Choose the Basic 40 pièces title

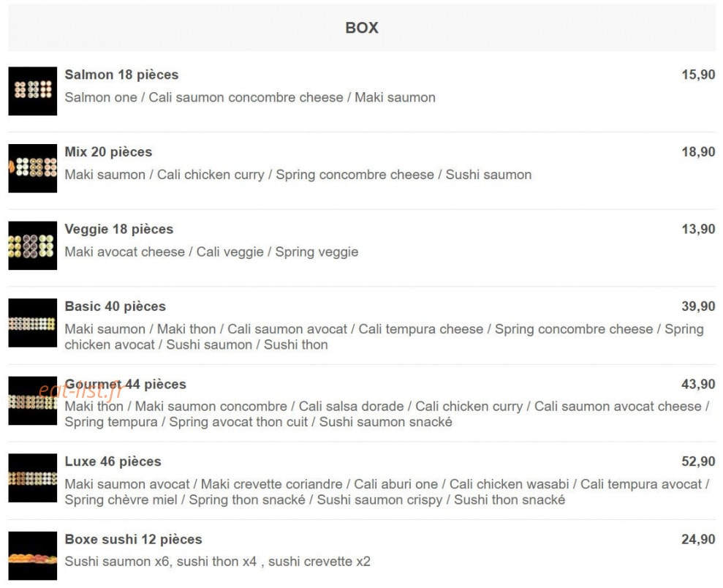click(x=116, y=306)
